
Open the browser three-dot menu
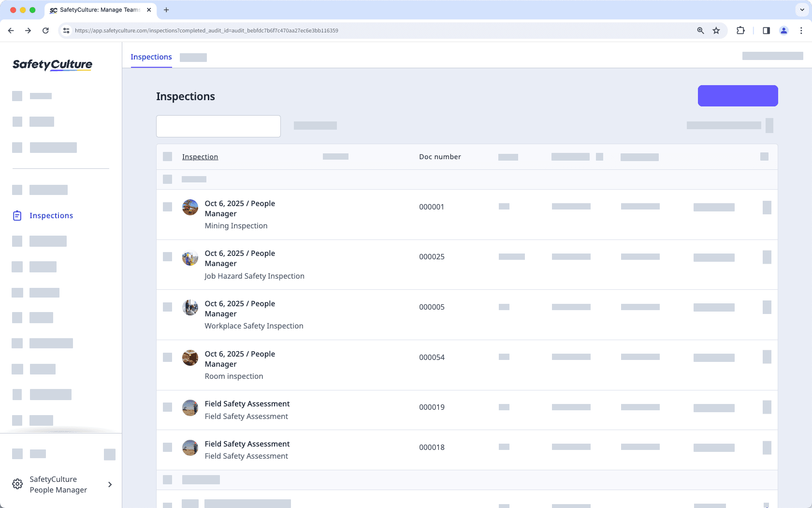point(800,30)
